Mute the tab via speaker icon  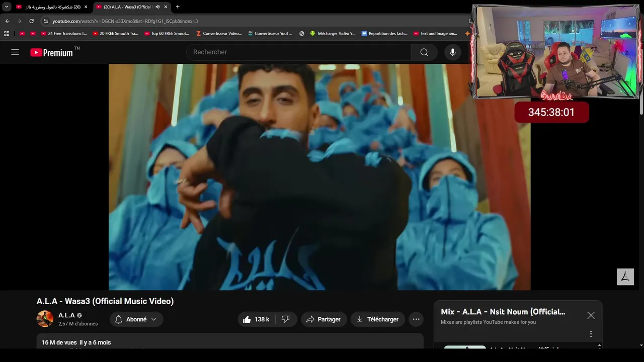click(157, 7)
